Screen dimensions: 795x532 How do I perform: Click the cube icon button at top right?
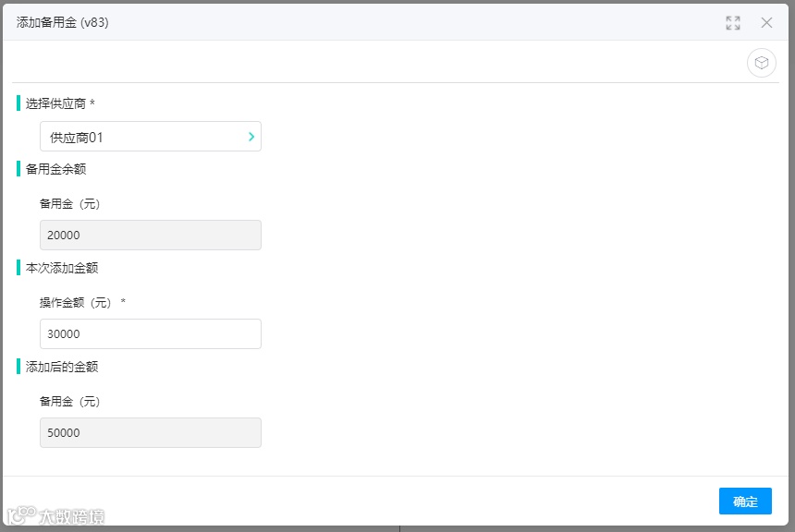[x=761, y=63]
